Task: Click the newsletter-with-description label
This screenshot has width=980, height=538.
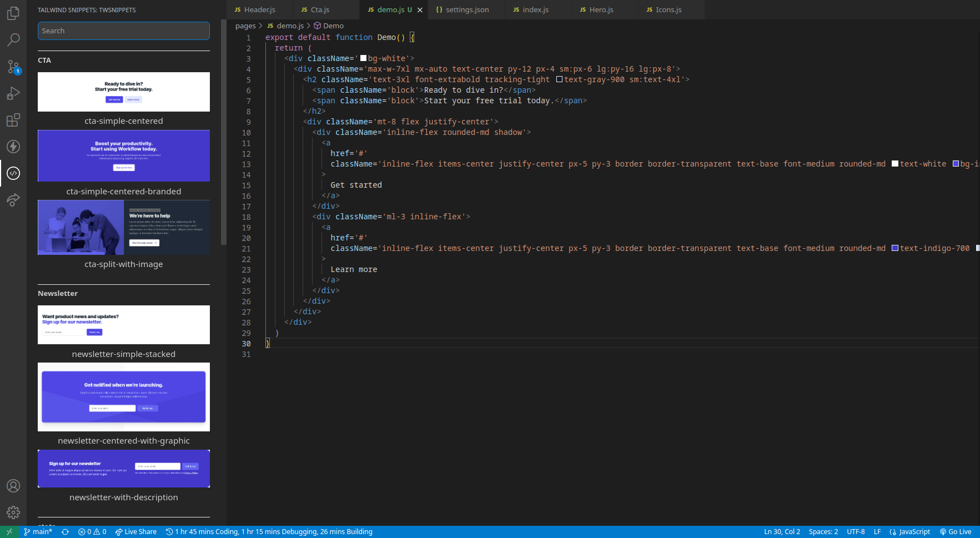Action: point(124,497)
